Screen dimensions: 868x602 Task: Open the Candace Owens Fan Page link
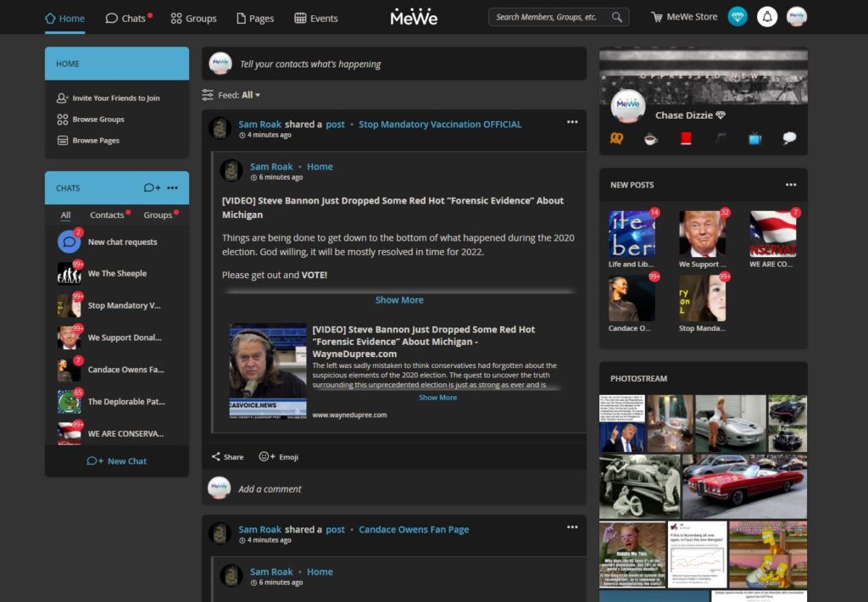[414, 529]
